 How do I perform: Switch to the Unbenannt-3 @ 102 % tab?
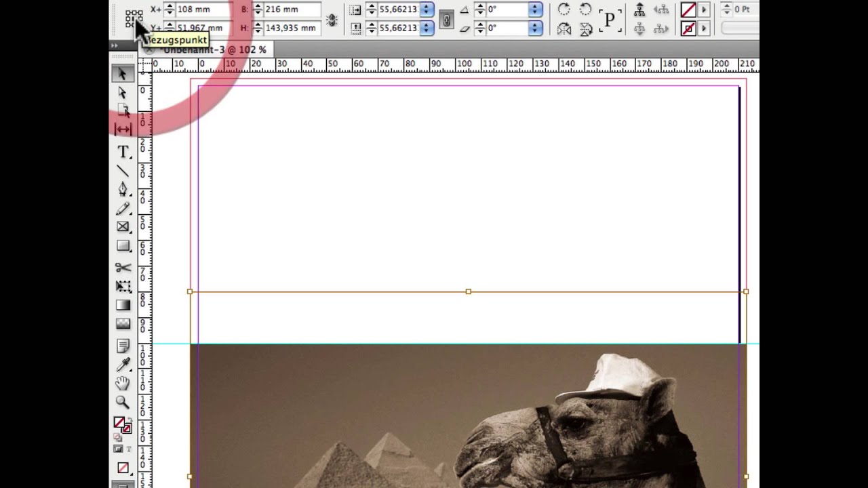(214, 49)
